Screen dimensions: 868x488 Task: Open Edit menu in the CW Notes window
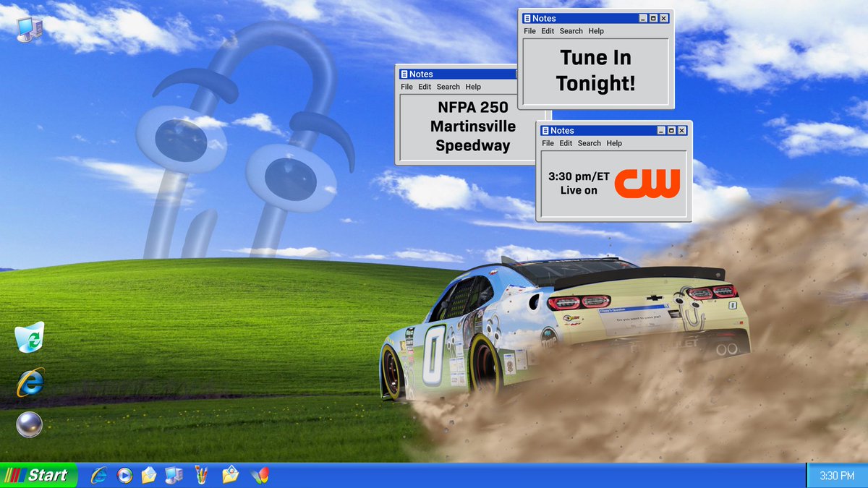coord(566,143)
